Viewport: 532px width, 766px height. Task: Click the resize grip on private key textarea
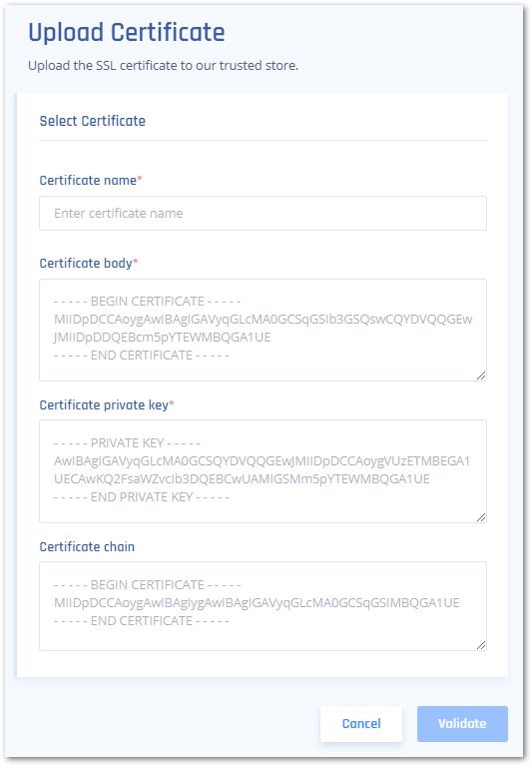481,517
